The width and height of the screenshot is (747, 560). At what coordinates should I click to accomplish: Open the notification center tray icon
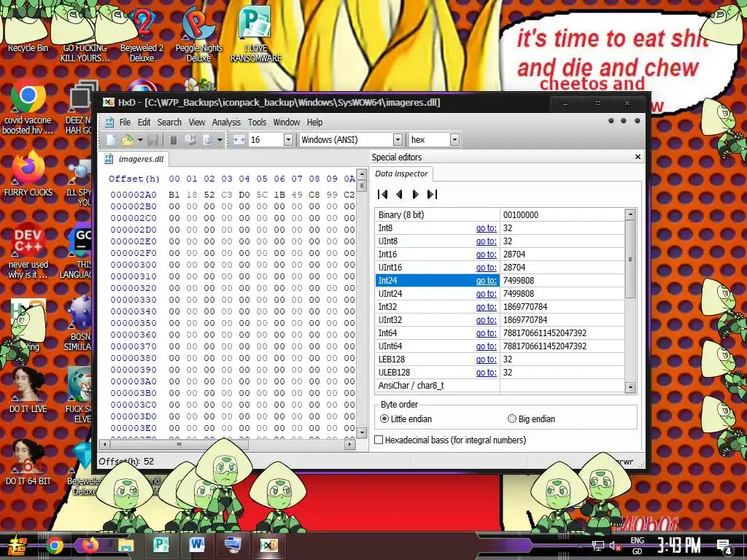724,547
